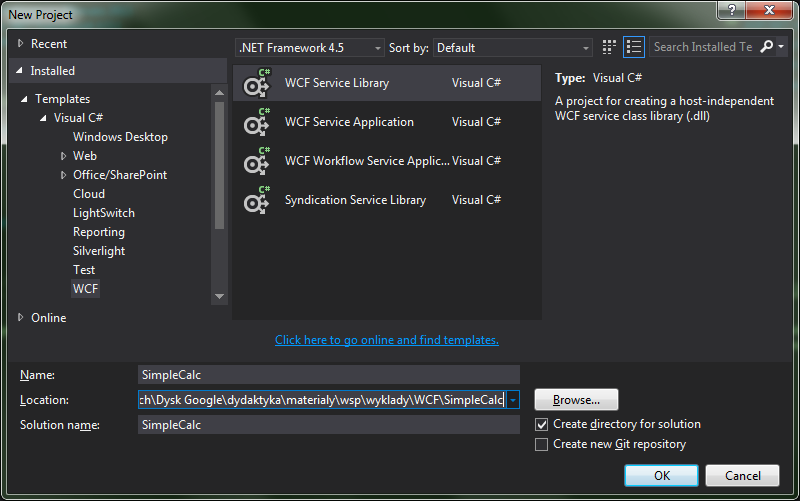Expand the Recent section
This screenshot has height=501, width=800.
(x=20, y=44)
